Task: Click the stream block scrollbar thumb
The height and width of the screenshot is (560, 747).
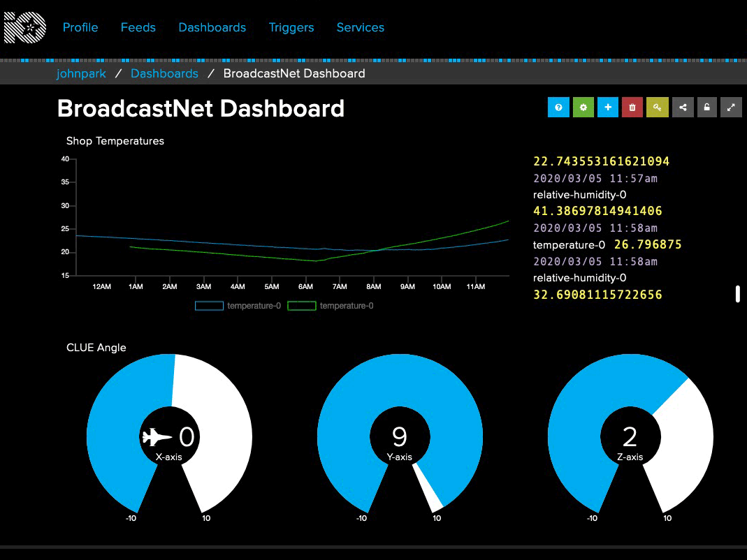Action: tap(737, 294)
